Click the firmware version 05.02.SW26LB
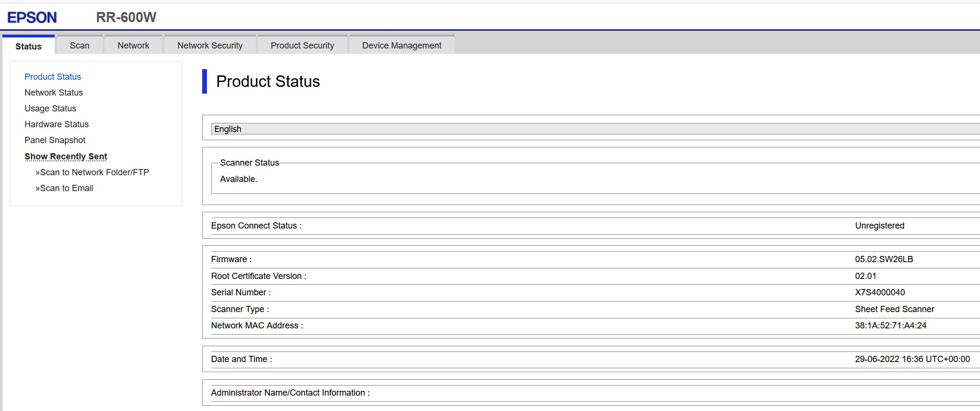 tap(883, 259)
